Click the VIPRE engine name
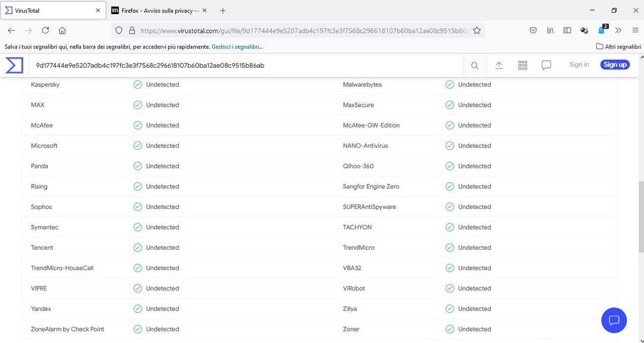Viewport: 644px width, 343px height. 39,289
